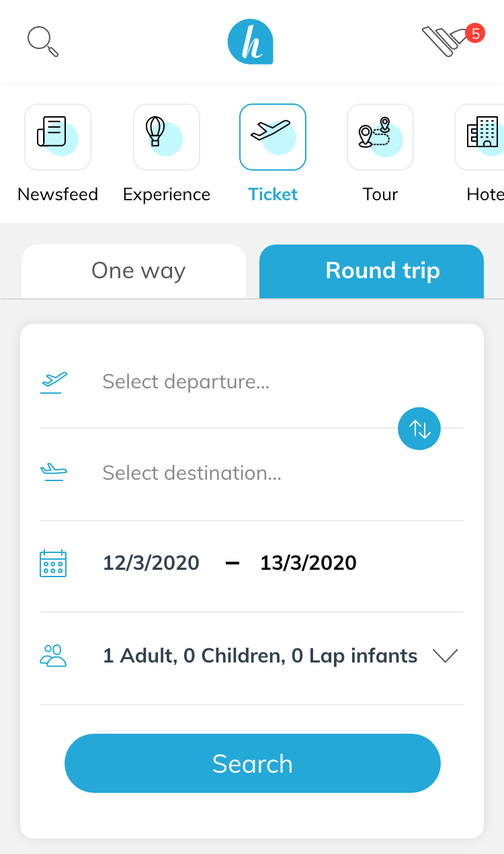Viewport: 504px width, 854px height.
Task: Select departure airport field
Action: tap(252, 382)
